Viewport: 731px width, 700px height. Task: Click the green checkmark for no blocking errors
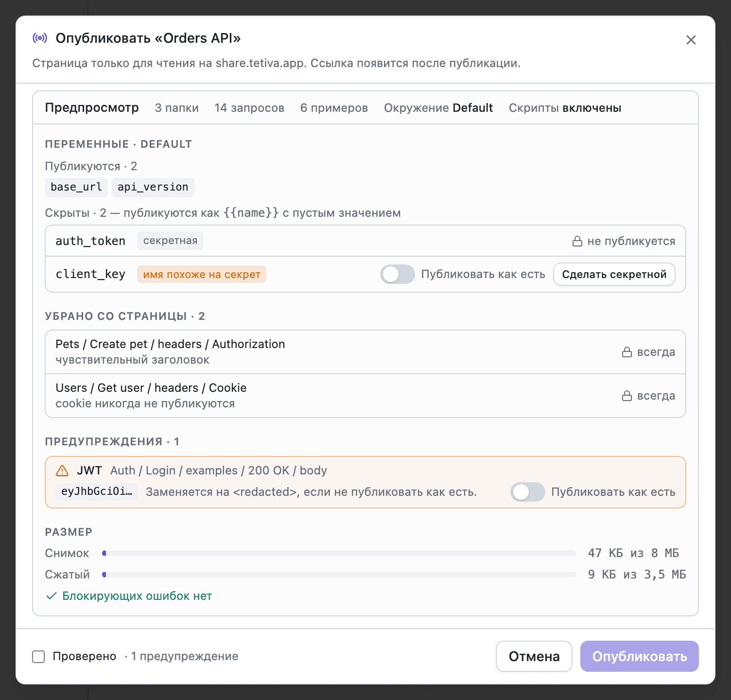coord(51,596)
